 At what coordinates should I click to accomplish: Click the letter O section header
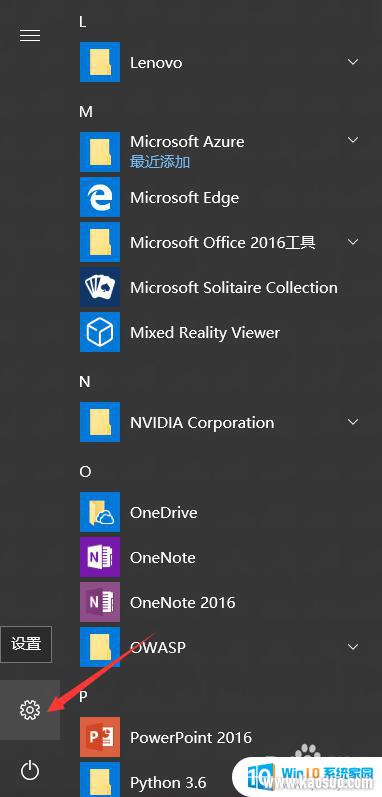tap(85, 471)
